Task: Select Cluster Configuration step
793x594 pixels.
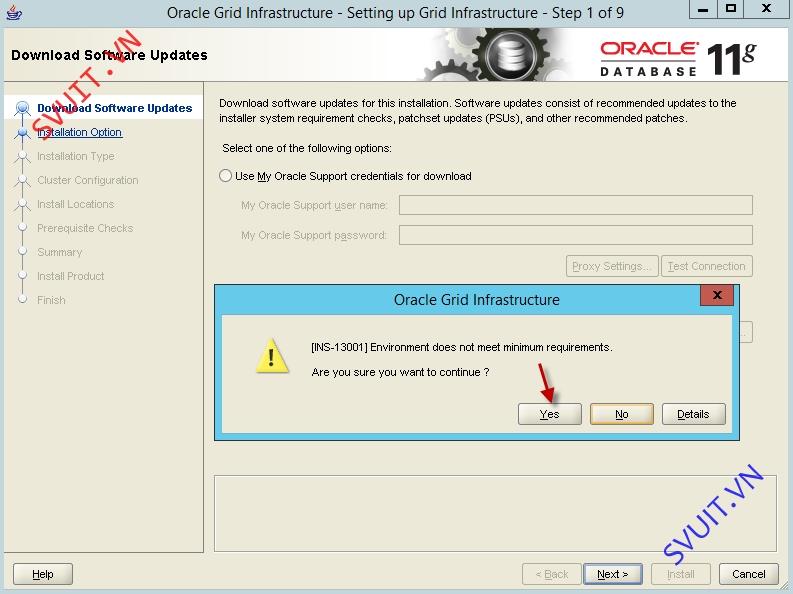Action: [87, 180]
